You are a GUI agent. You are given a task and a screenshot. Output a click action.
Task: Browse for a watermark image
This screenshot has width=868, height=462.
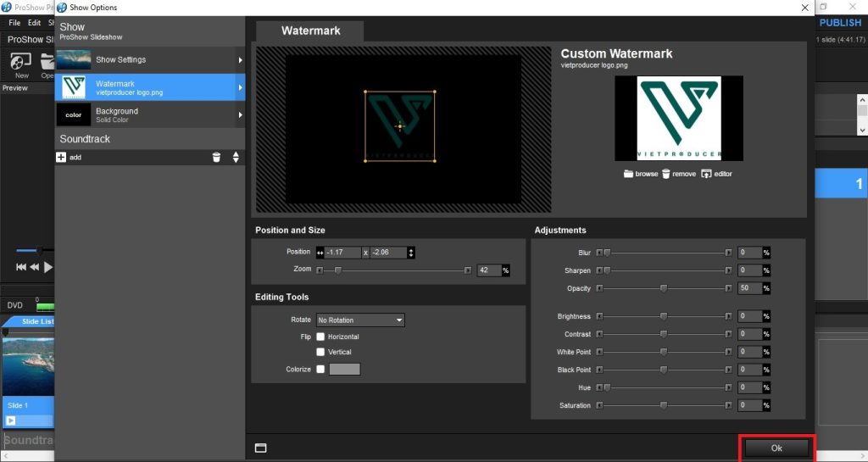point(641,174)
